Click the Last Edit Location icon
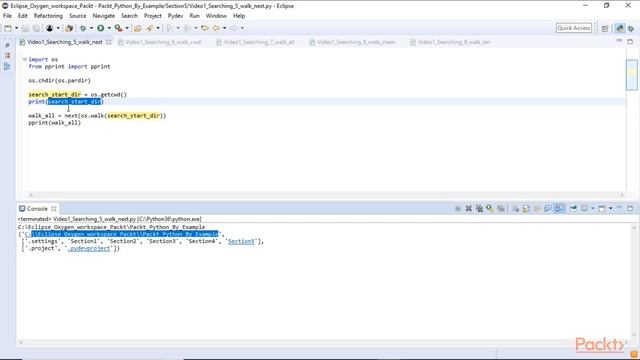This screenshot has width=640, height=360. tap(204, 28)
